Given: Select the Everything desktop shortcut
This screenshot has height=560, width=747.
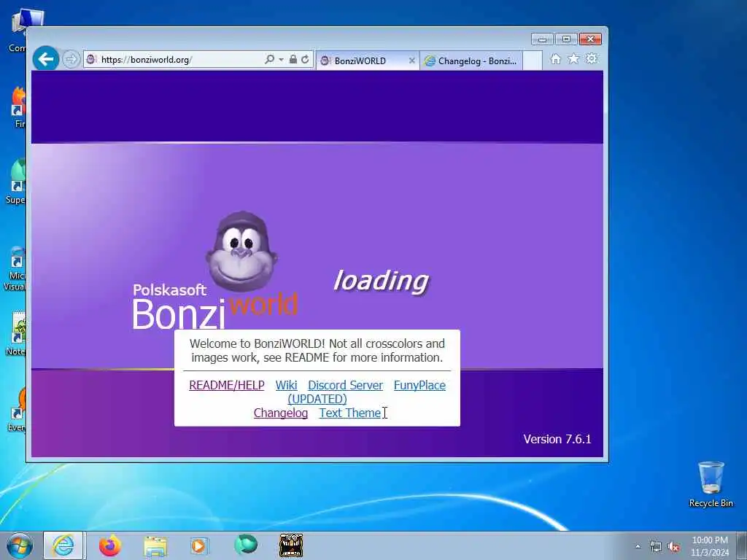Looking at the screenshot, I should click(x=18, y=410).
